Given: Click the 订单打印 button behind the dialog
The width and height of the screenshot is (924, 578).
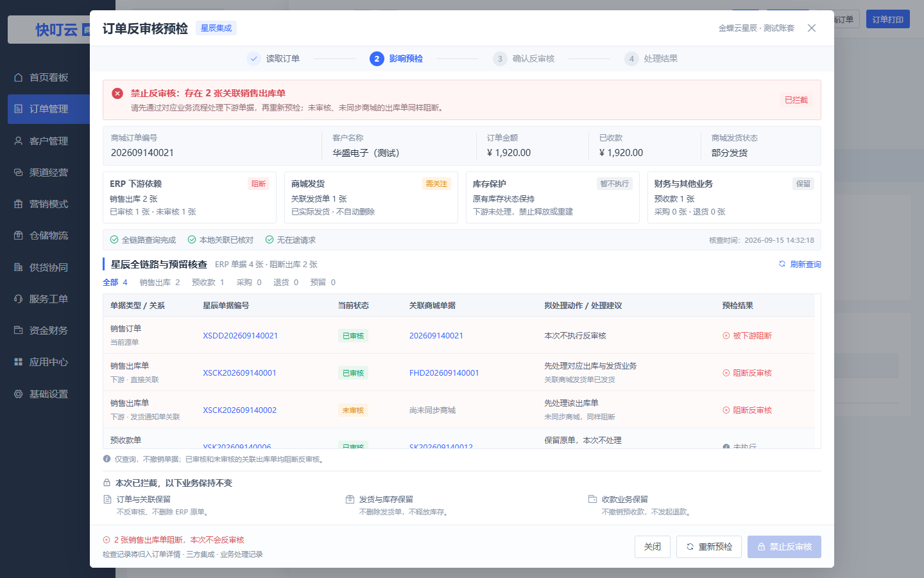Looking at the screenshot, I should tap(888, 19).
